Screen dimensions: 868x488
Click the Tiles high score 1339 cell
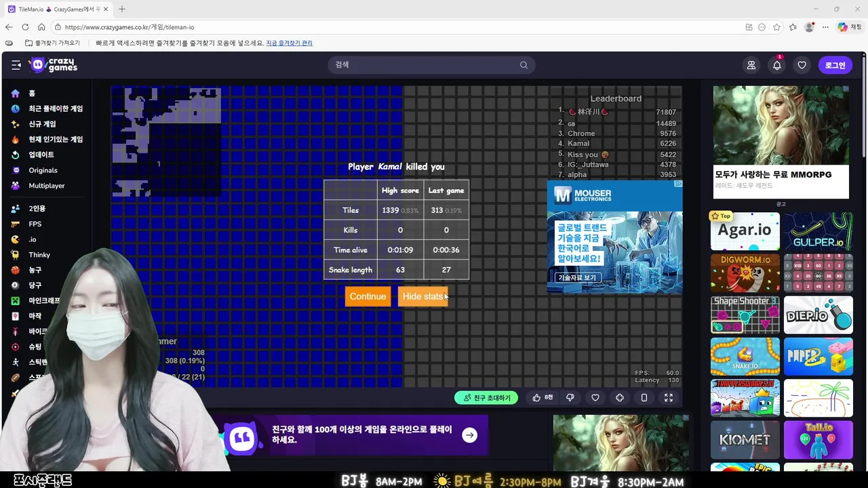click(x=400, y=210)
